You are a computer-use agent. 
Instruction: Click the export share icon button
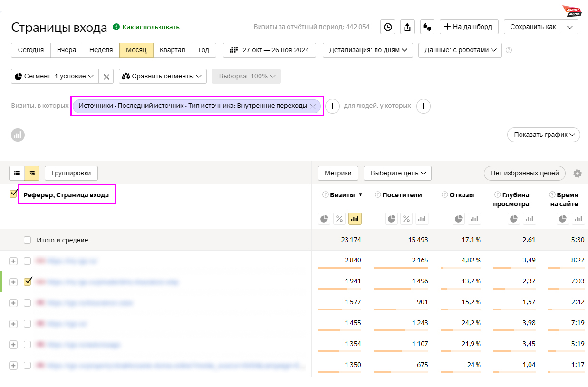pos(407,27)
